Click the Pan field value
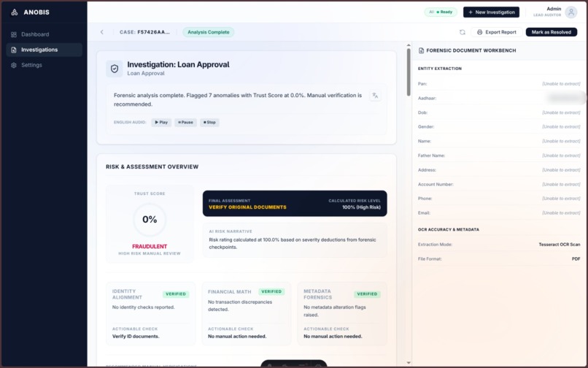 (x=561, y=84)
